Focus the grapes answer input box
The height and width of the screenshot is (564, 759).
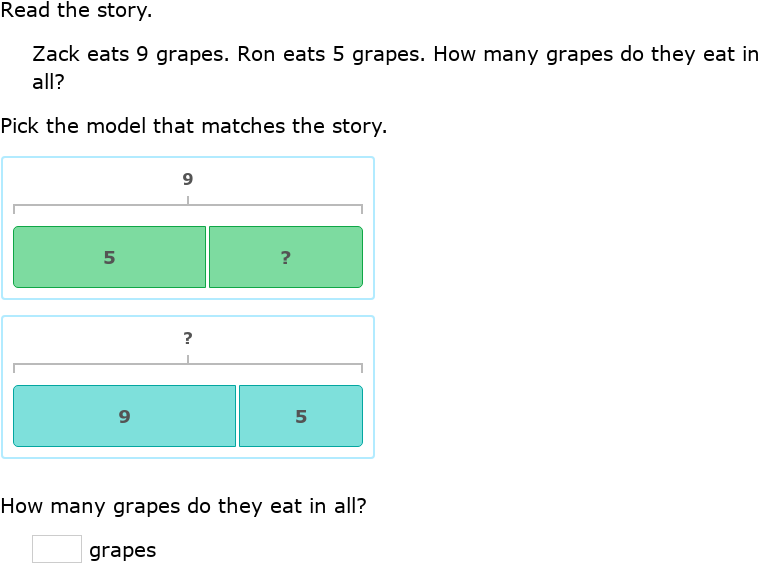[57, 549]
